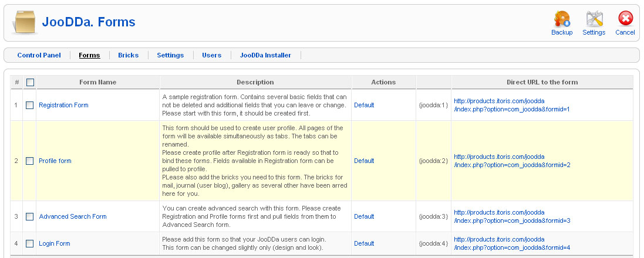Click the 'This form should be used' description
Image resolution: width=644 pixels, height=258 pixels.
pyautogui.click(x=255, y=161)
